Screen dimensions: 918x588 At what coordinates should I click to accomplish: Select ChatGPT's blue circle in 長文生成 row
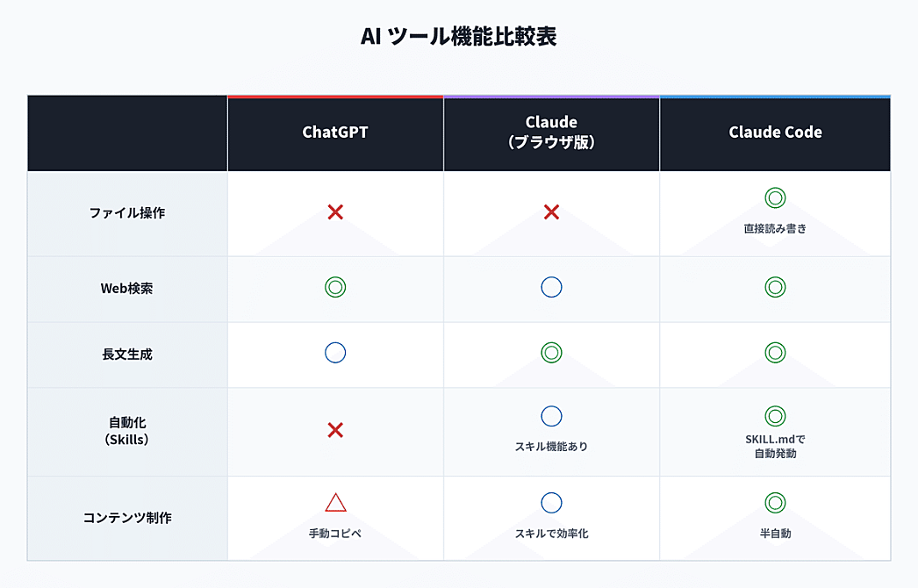point(335,353)
